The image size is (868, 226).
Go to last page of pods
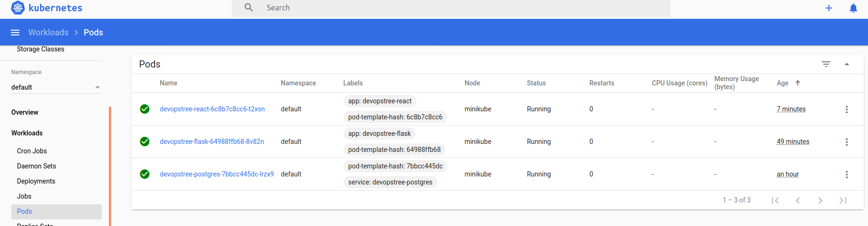pos(843,201)
